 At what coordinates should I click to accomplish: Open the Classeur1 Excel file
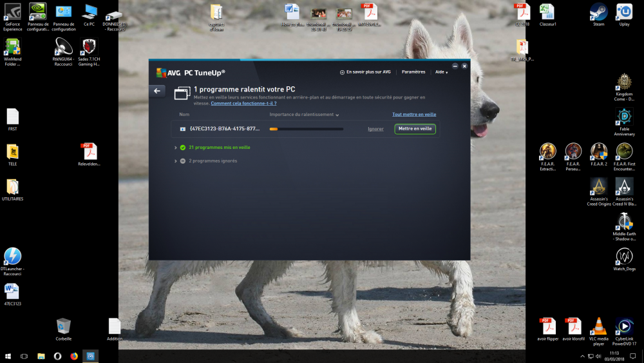[x=548, y=15]
